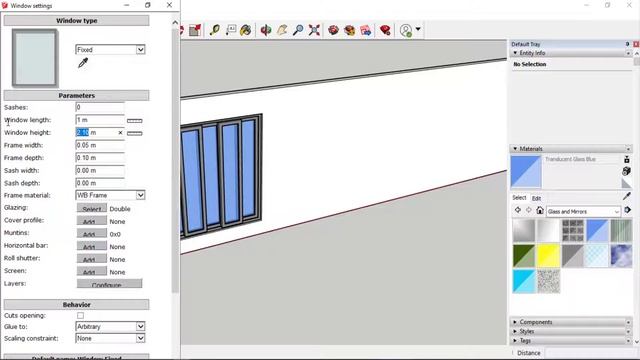This screenshot has width=640, height=360.
Task: Choose the dark green glass swatch
Action: tap(524, 256)
